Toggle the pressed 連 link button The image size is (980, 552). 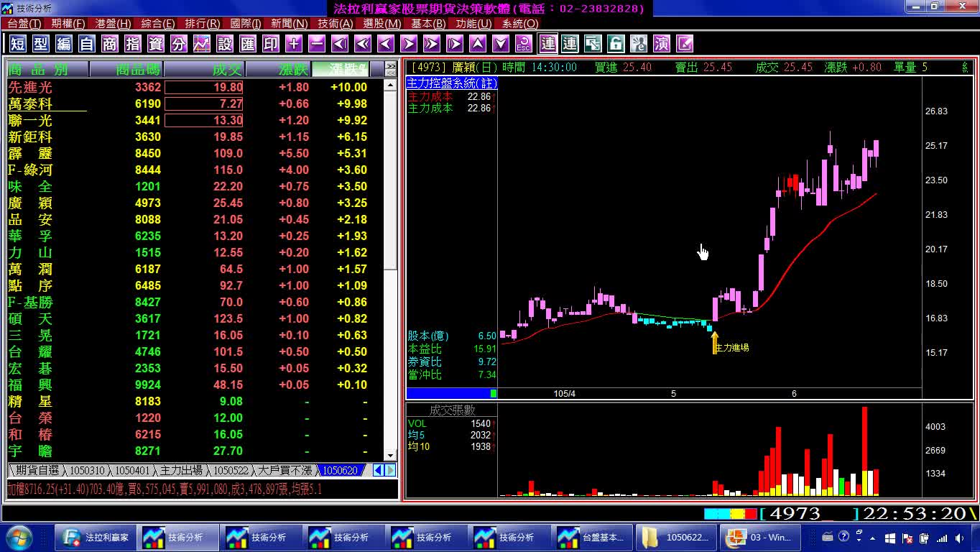[x=548, y=44]
